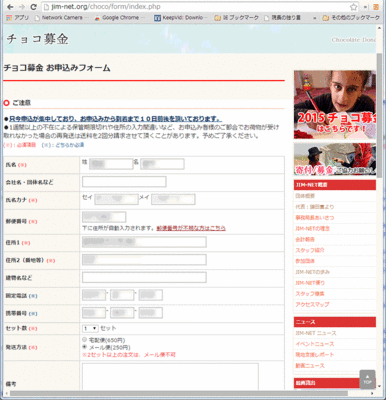Bookmark this page with the star icon
The height and width of the screenshot is (400, 386).
(354, 7)
